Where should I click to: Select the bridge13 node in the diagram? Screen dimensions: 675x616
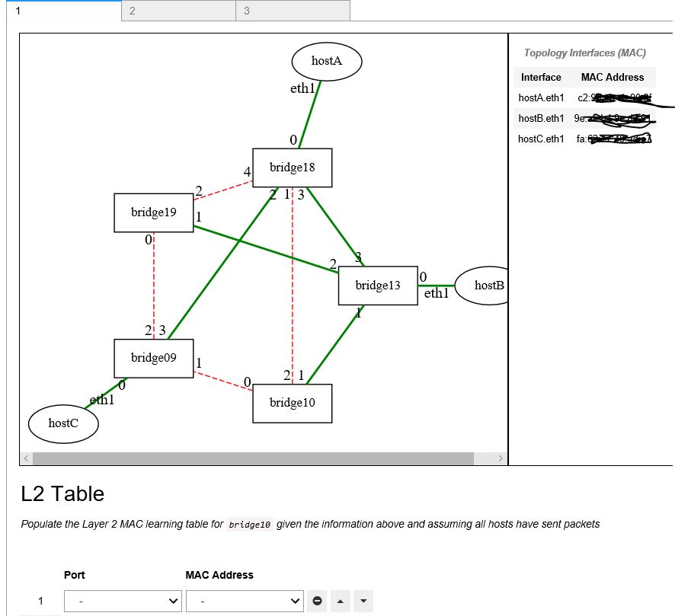tap(378, 285)
